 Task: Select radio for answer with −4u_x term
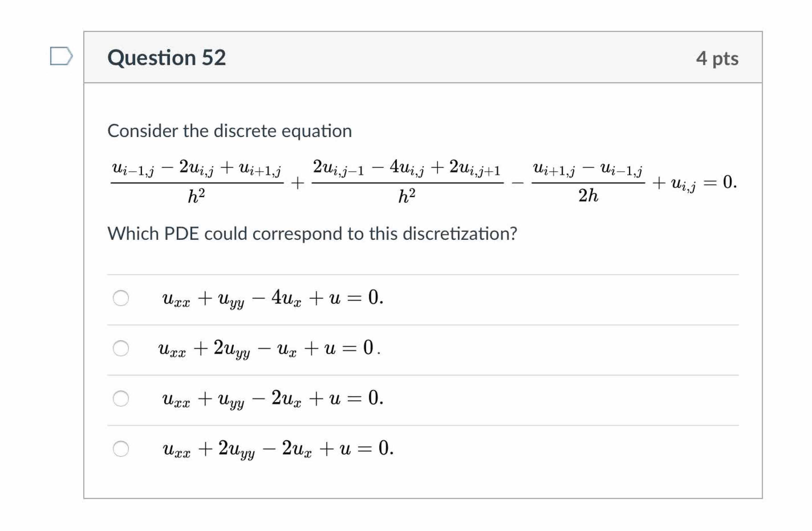coord(121,298)
